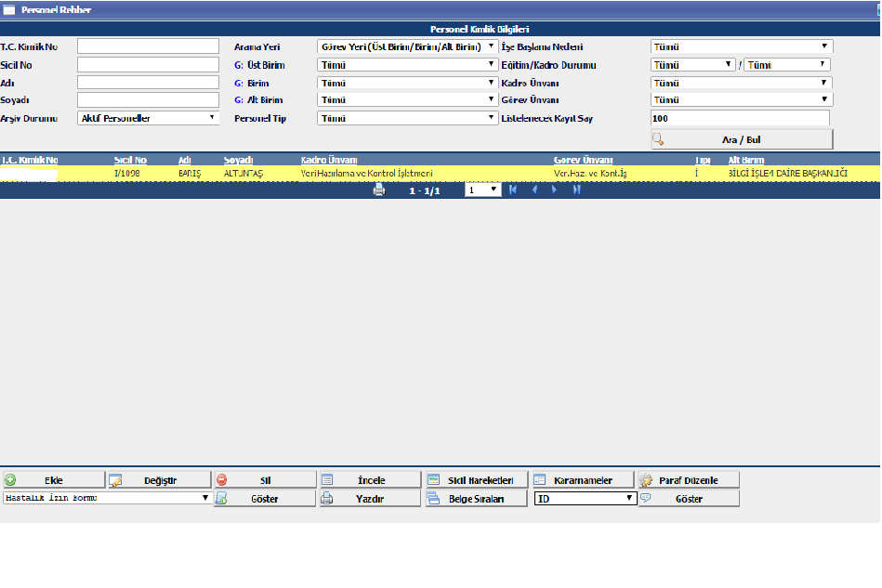Click the Sil delete button
882x588 pixels.
point(265,480)
